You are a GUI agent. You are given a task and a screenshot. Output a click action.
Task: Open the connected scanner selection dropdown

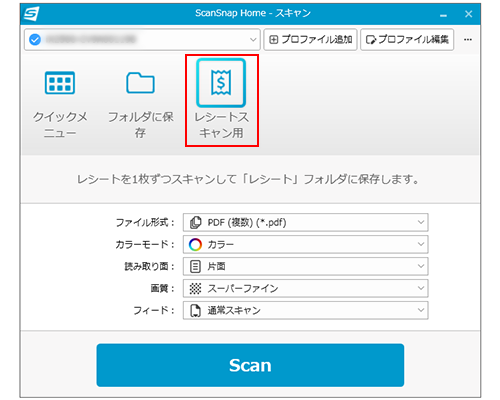point(142,40)
